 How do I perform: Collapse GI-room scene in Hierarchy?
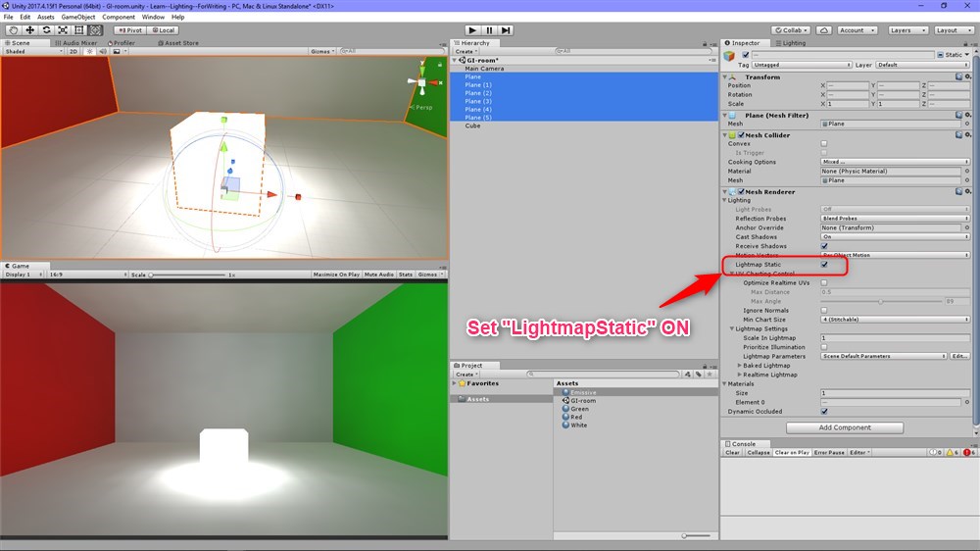pos(455,60)
